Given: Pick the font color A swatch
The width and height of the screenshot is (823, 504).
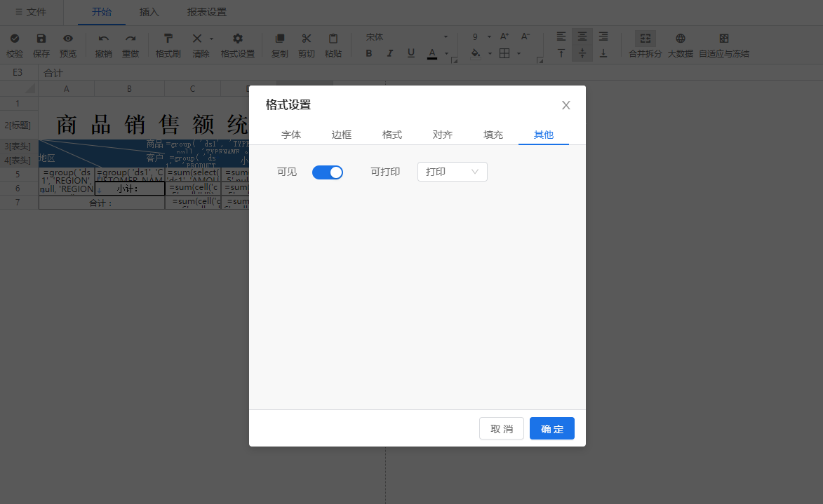Looking at the screenshot, I should [x=432, y=53].
